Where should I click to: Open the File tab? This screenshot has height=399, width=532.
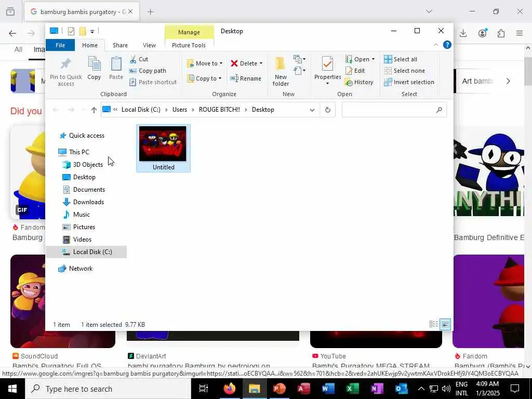click(x=60, y=45)
